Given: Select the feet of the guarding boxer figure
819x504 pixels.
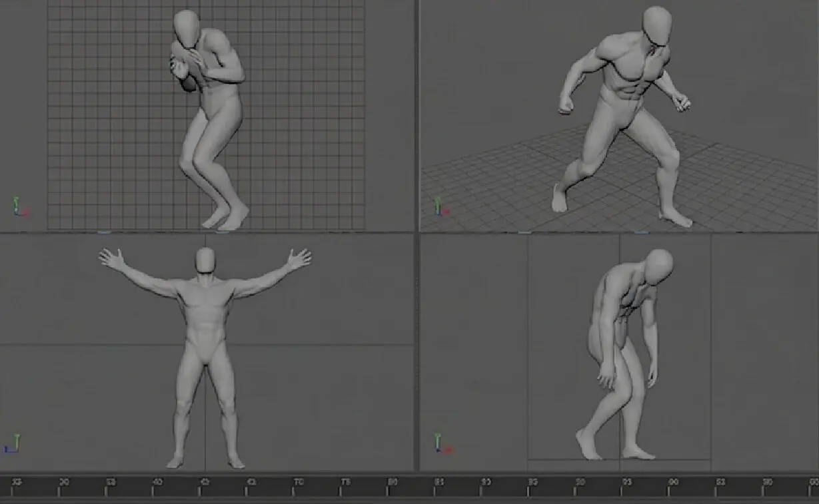Looking at the screenshot, I should point(225,216).
